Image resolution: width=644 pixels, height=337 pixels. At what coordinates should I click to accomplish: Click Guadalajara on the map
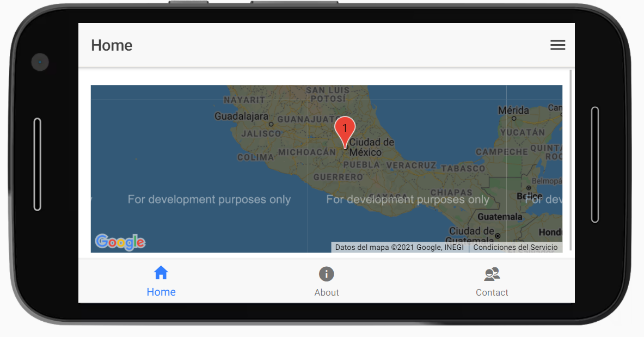(241, 117)
